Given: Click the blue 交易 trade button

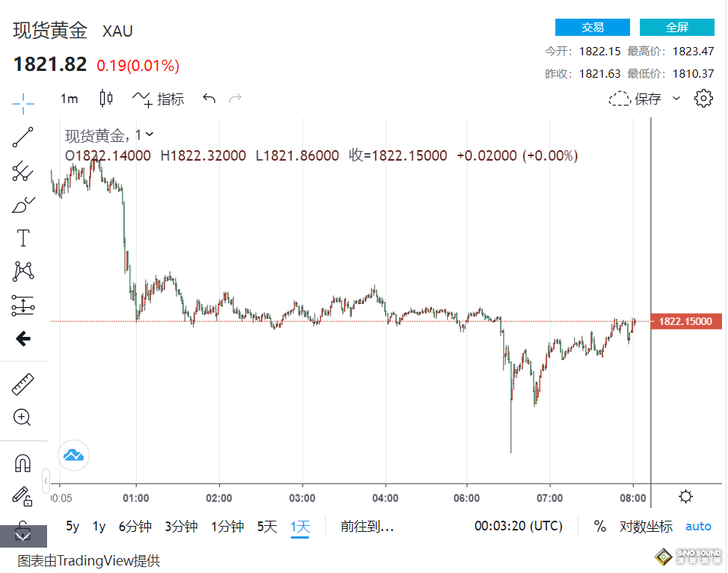Looking at the screenshot, I should click(592, 28).
